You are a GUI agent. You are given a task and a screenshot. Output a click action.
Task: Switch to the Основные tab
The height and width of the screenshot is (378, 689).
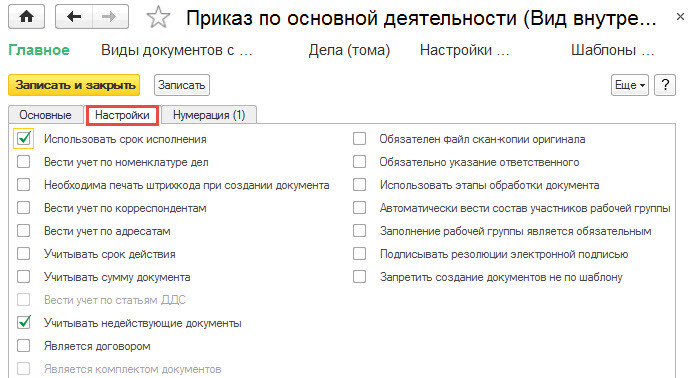[x=45, y=115]
